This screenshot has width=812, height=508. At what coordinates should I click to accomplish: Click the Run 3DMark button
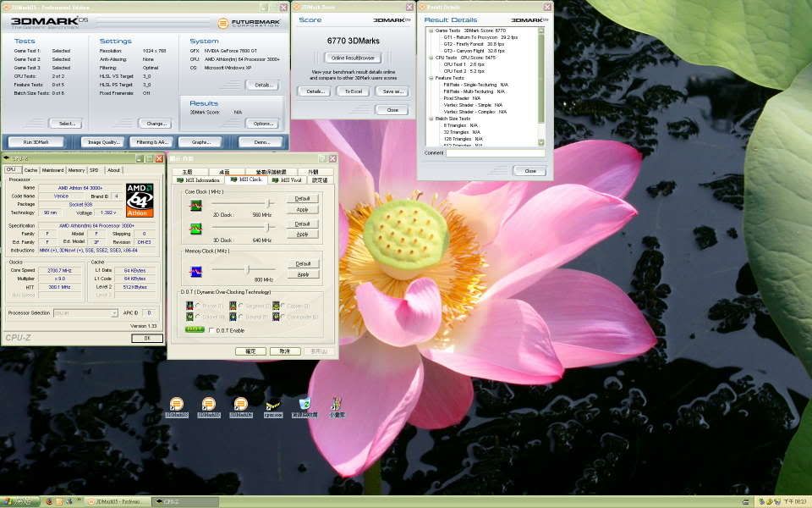tap(36, 142)
